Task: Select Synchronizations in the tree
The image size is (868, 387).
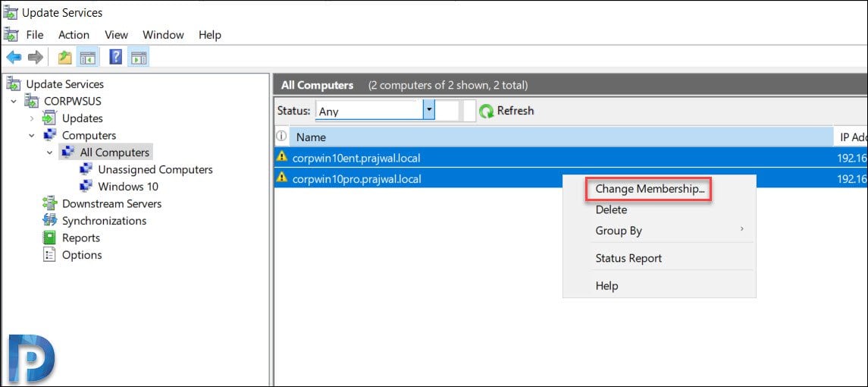Action: (104, 222)
